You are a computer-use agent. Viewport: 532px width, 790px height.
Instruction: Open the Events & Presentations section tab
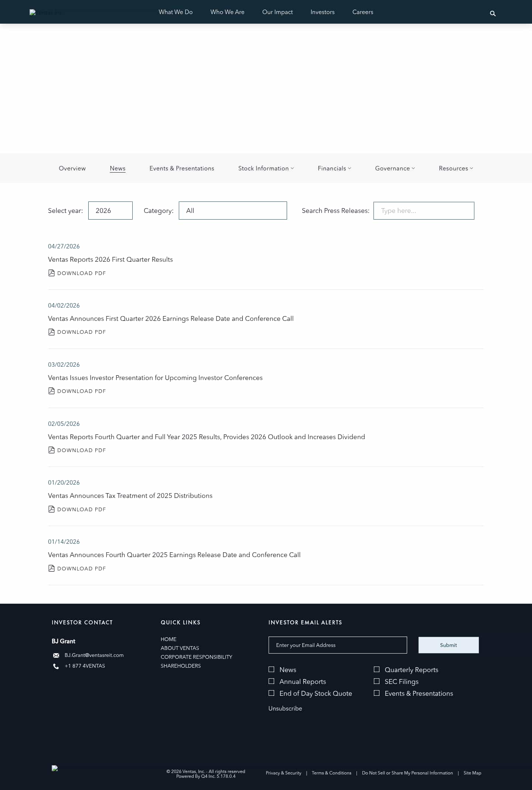(182, 168)
